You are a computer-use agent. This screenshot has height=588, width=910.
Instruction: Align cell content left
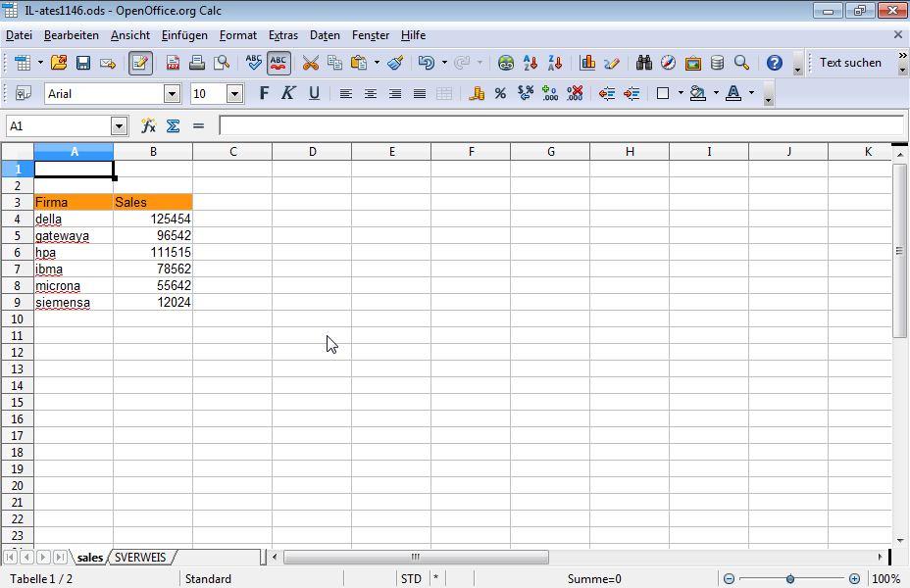click(346, 93)
